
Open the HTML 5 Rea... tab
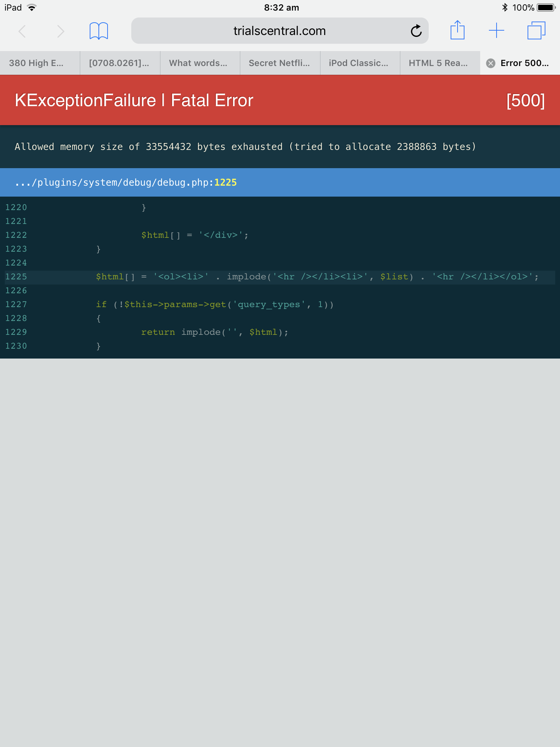point(438,63)
